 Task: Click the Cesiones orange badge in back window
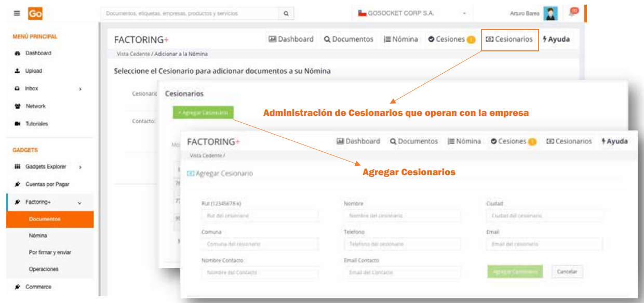471,39
